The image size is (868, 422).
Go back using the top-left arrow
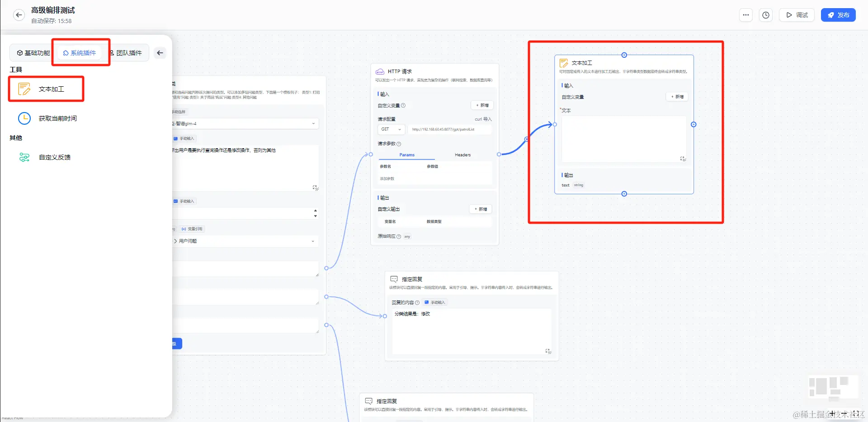coord(19,15)
